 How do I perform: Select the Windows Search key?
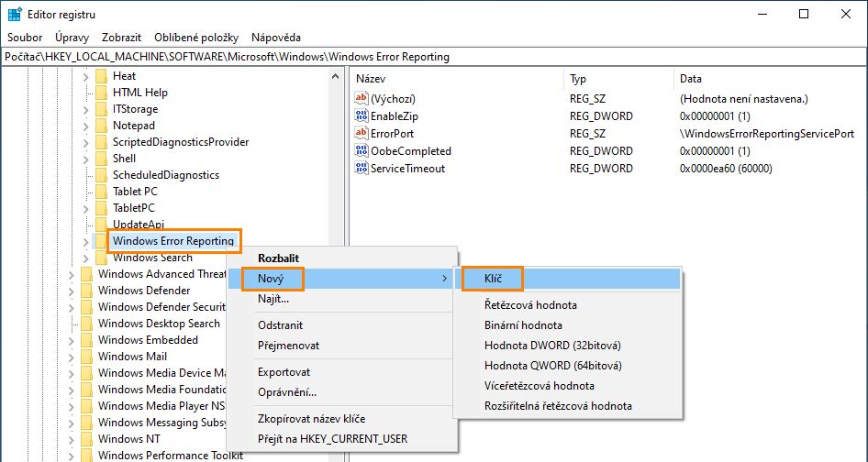(152, 258)
